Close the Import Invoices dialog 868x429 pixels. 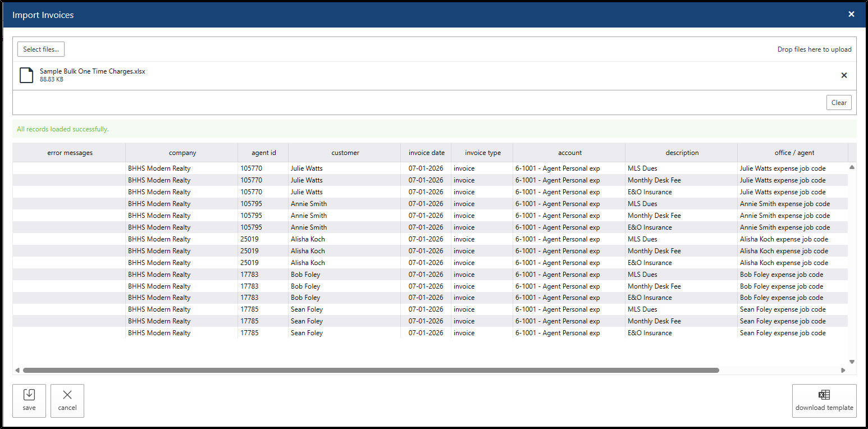pyautogui.click(x=851, y=15)
